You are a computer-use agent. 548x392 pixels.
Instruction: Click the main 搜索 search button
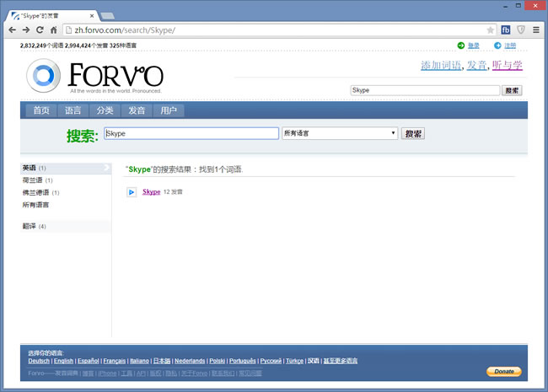(x=413, y=133)
